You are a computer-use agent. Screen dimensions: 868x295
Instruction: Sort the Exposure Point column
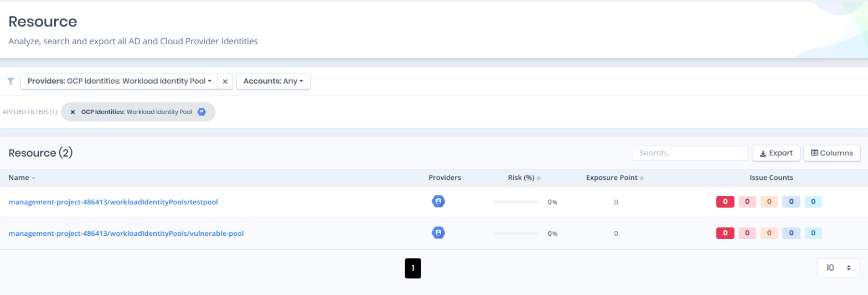(x=642, y=178)
